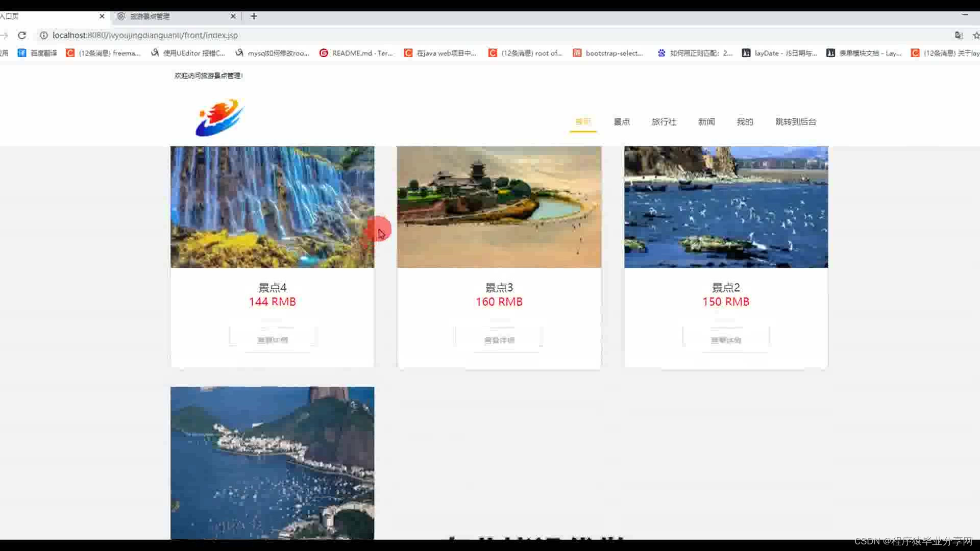Click the site logo image
This screenshot has width=980, height=551.
pyautogui.click(x=220, y=118)
